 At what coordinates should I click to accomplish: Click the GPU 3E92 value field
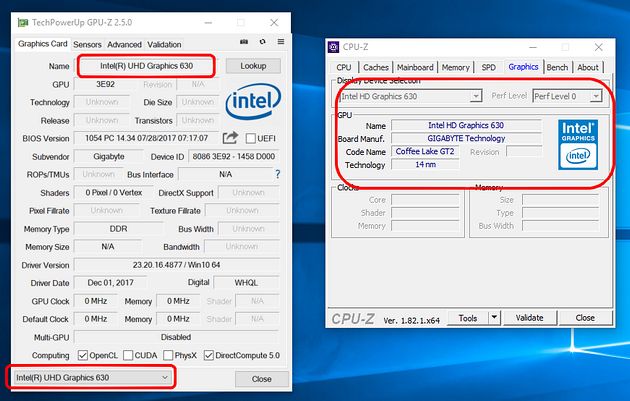(x=105, y=84)
